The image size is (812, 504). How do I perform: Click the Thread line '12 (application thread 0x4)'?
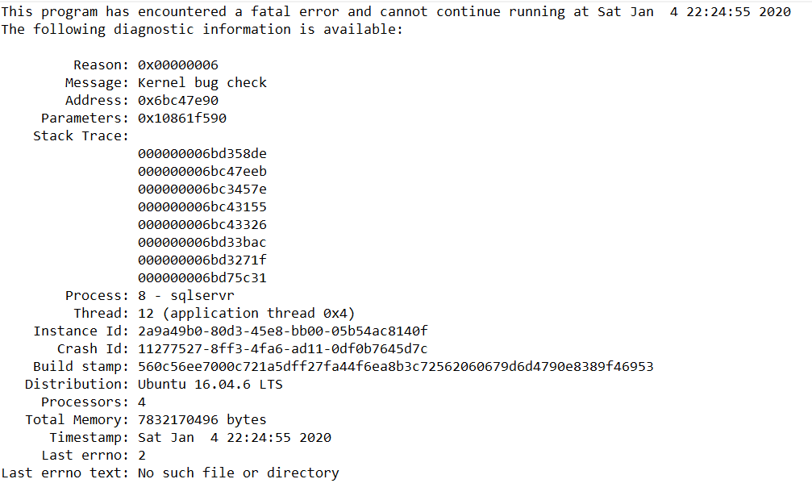246,313
